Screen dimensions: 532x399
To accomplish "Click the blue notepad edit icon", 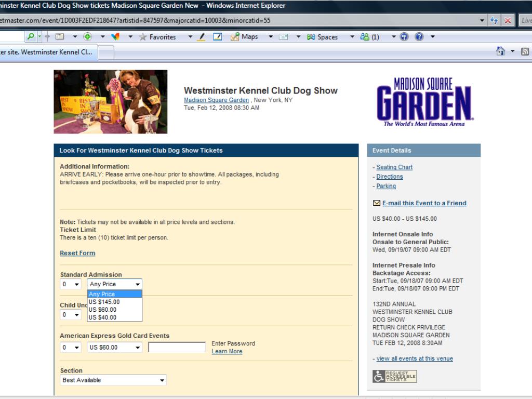I will pos(218,37).
